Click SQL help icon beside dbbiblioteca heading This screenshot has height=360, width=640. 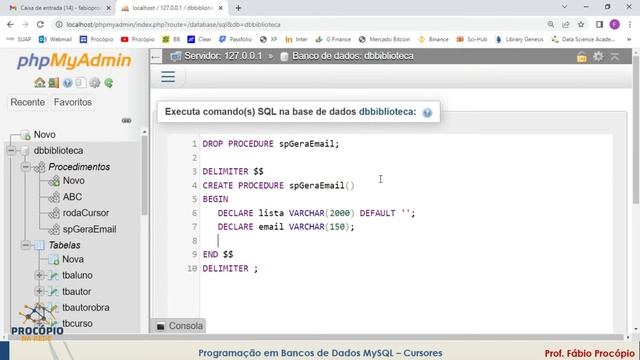427,113
